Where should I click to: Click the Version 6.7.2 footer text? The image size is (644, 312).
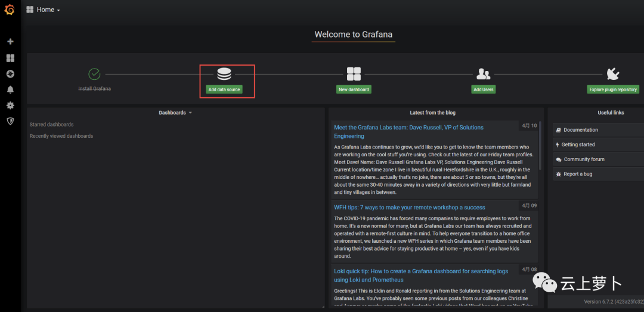point(614,302)
